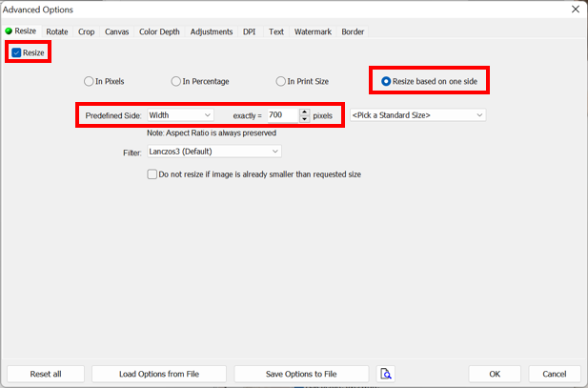Decrease pixel value with down arrow
The image size is (588, 388).
coord(305,118)
